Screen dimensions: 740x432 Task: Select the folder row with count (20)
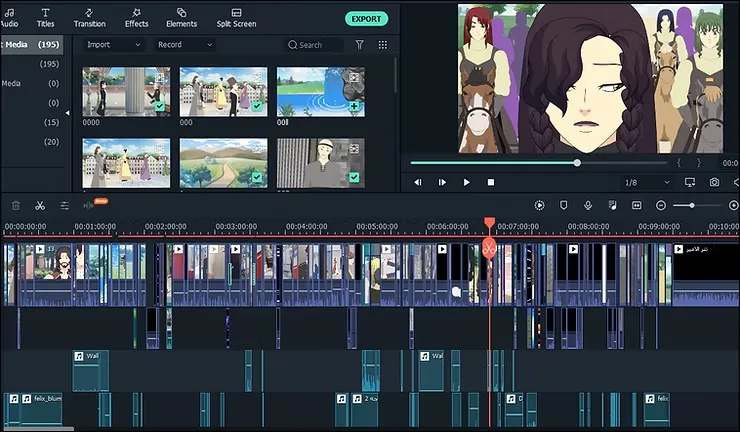(x=31, y=142)
